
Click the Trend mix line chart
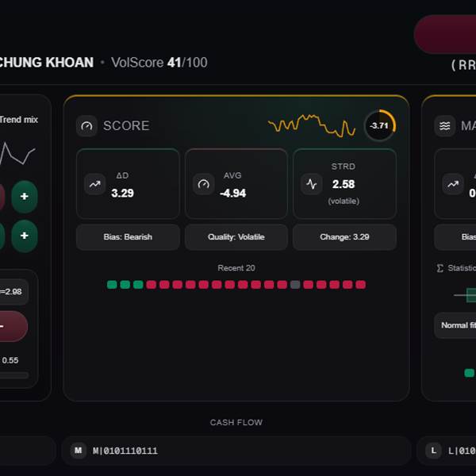pyautogui.click(x=17, y=154)
